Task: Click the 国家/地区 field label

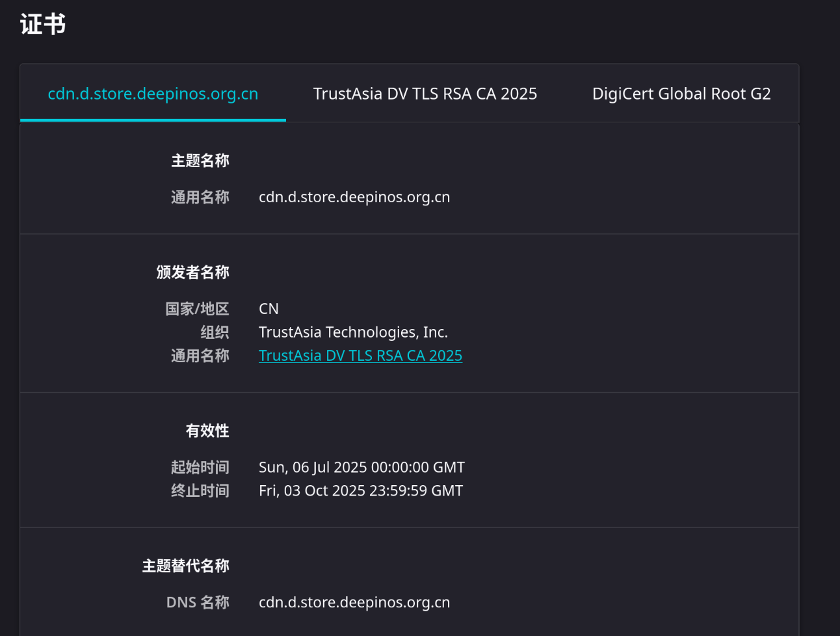Action: point(196,309)
